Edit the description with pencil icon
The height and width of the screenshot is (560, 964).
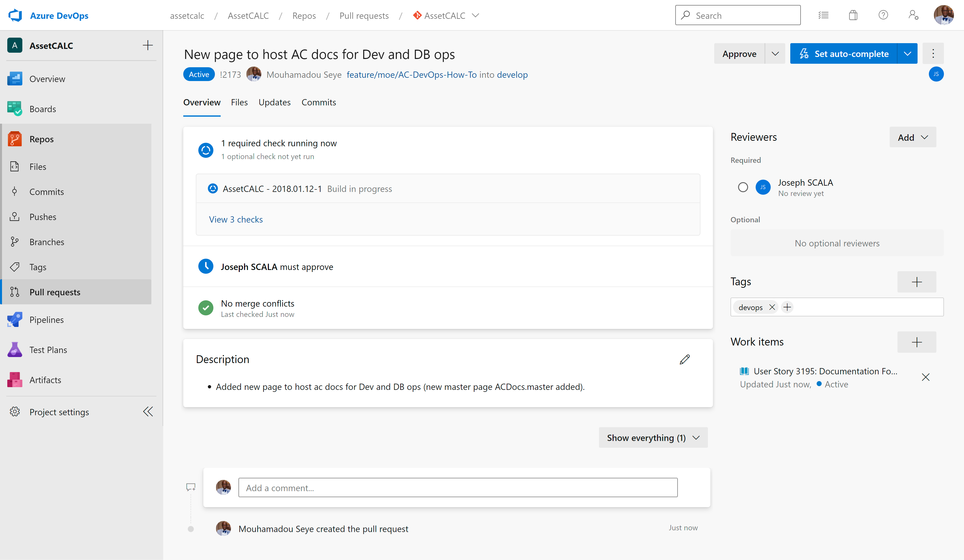[685, 359]
